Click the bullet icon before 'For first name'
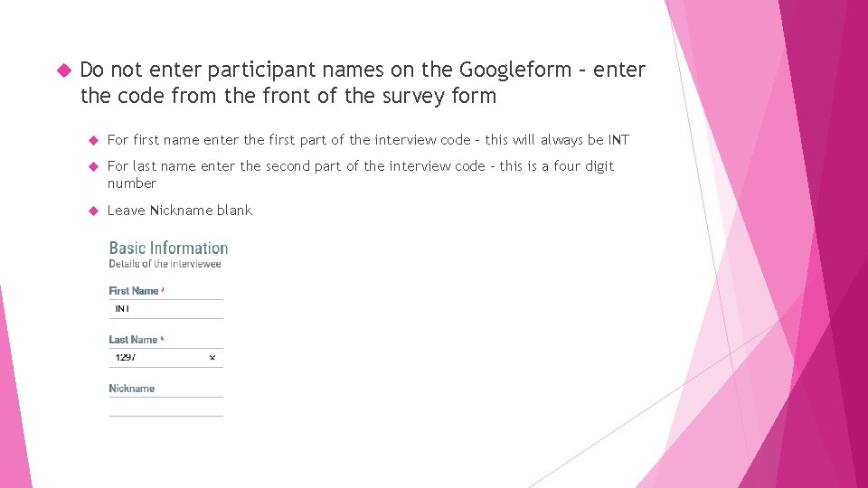This screenshot has height=488, width=868. tap(92, 140)
